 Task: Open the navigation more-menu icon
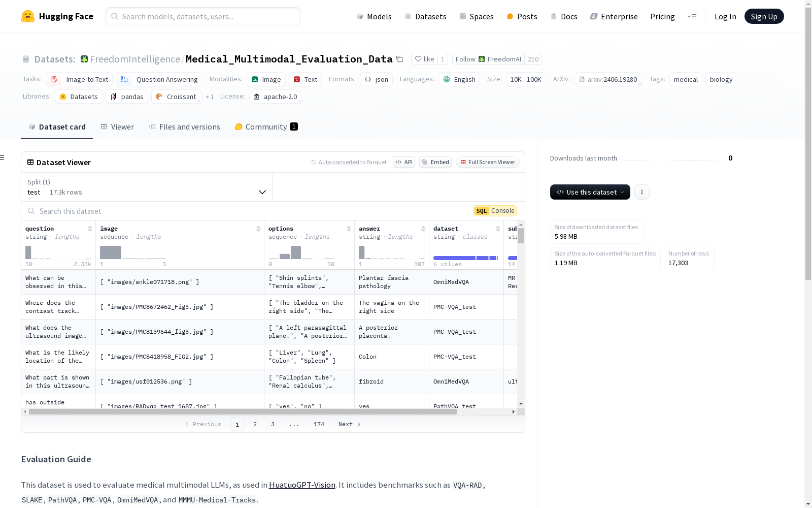tap(692, 16)
